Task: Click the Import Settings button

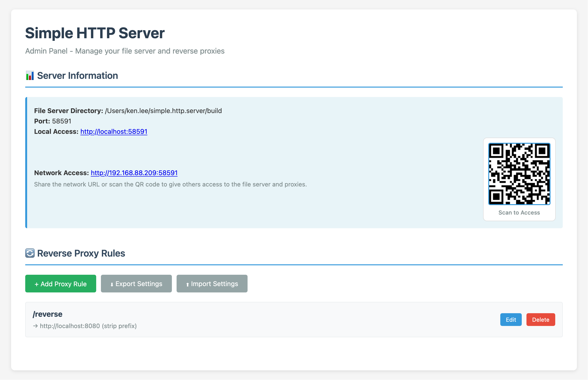Action: [x=212, y=283]
